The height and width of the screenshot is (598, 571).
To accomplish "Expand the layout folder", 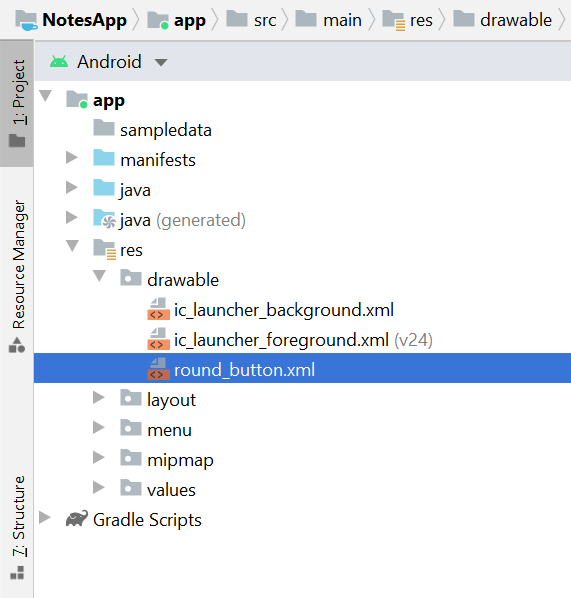I will [x=99, y=397].
